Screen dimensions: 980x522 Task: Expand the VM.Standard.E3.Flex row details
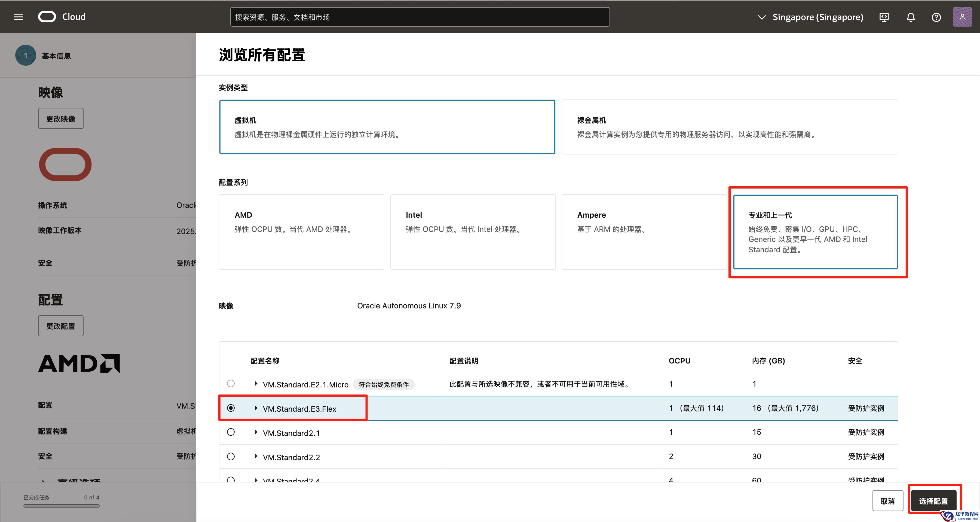[x=256, y=408]
